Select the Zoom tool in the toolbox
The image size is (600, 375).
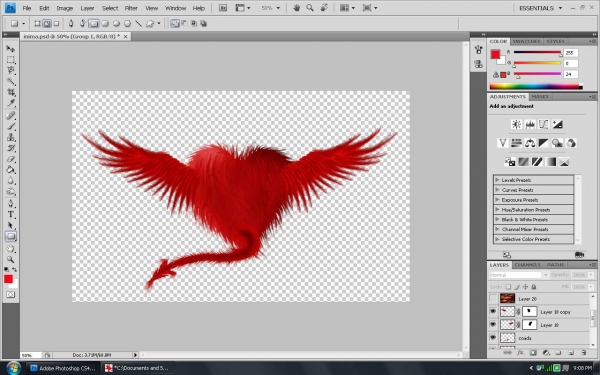(11, 259)
